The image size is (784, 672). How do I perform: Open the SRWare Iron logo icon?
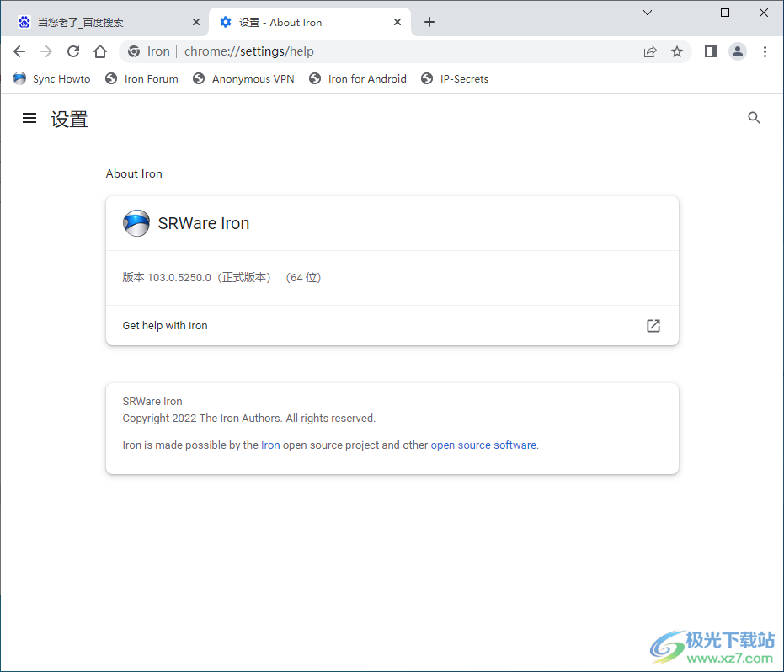(x=136, y=223)
